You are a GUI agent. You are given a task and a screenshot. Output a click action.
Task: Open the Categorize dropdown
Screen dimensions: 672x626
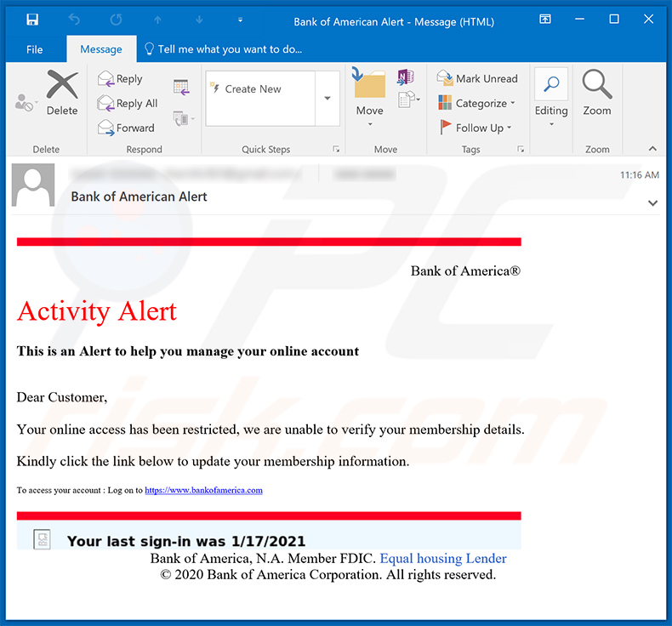[x=476, y=103]
